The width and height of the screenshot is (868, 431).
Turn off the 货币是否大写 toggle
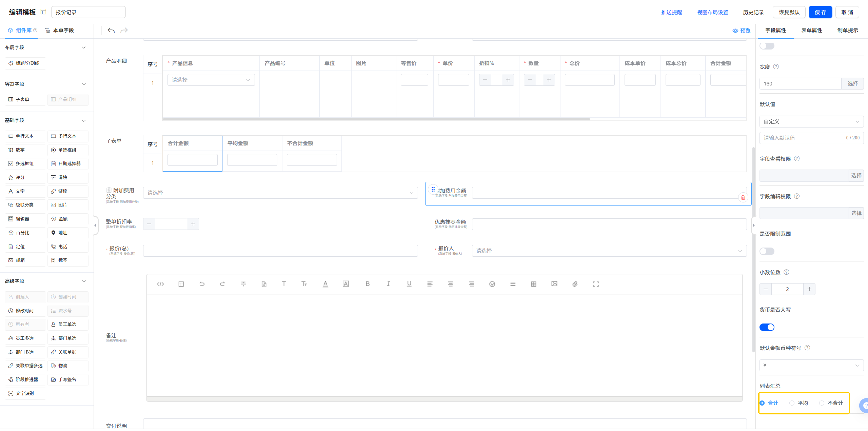767,328
